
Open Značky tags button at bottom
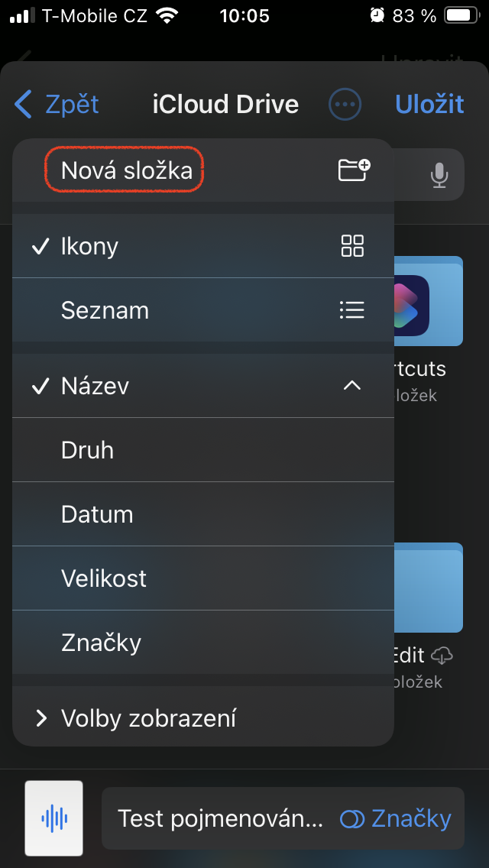tap(396, 819)
